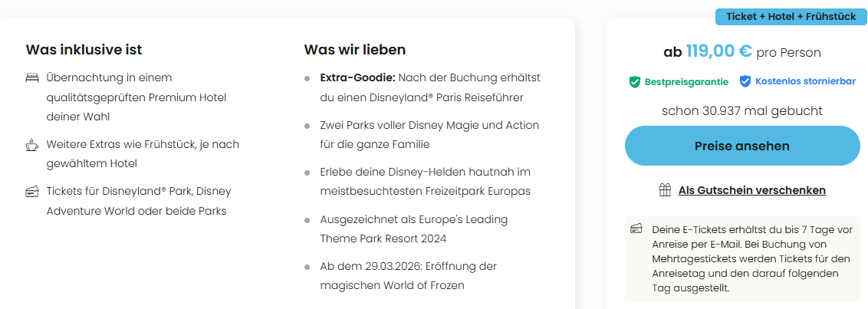Image resolution: width=868 pixels, height=309 pixels.
Task: Click "Europe's Leading Theme Park Resort 2024" bullet
Action: tap(413, 228)
